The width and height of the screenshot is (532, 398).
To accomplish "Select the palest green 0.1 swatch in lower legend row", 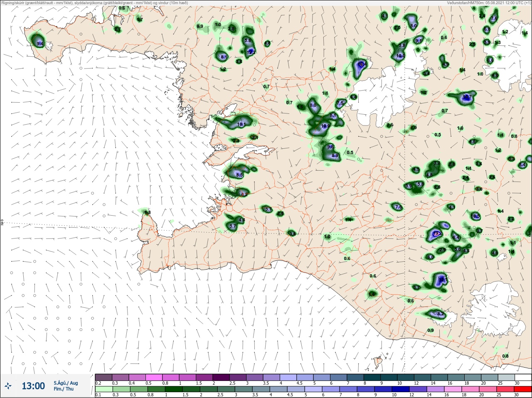I will (x=103, y=389).
